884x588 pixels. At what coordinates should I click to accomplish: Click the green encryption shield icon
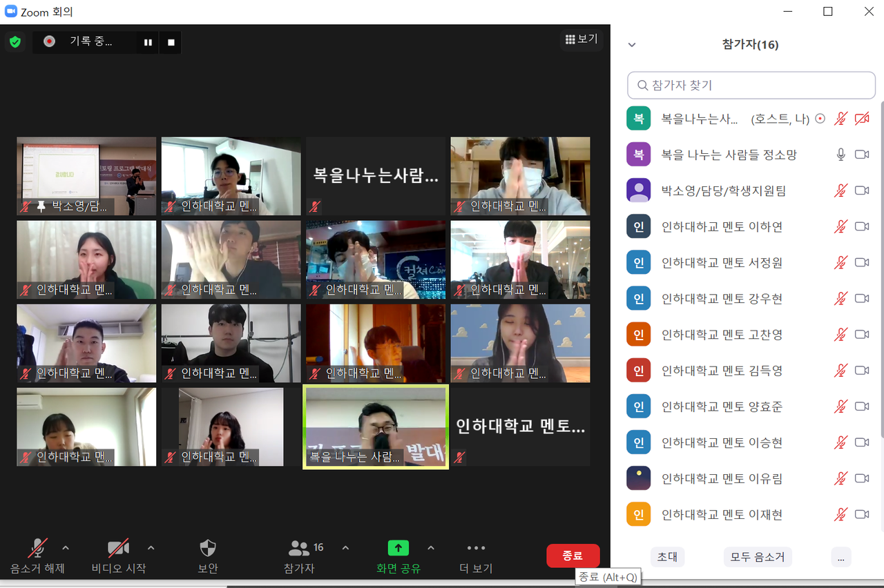click(x=15, y=42)
